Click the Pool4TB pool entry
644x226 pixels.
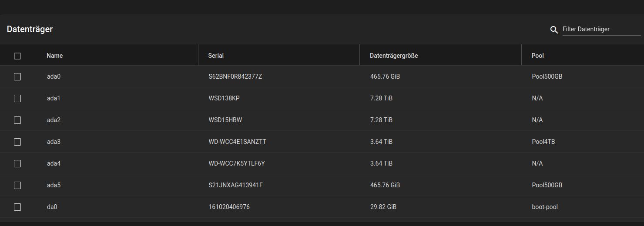click(x=543, y=142)
